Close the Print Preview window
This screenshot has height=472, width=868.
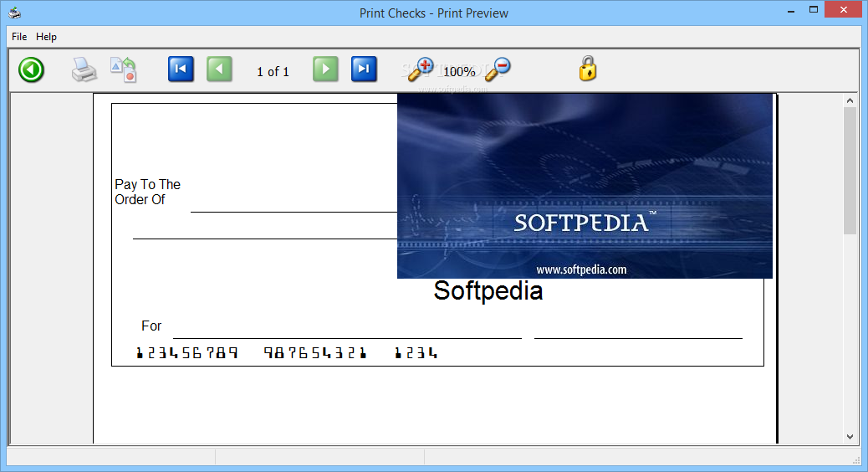[844, 9]
